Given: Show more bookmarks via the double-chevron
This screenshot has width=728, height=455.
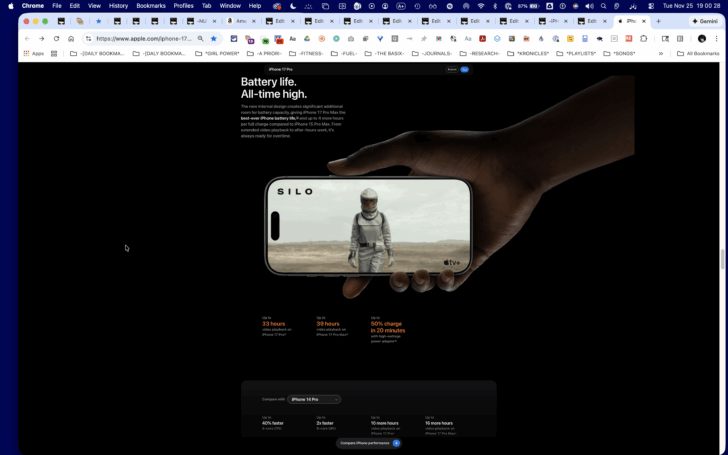Looking at the screenshot, I should pos(661,53).
